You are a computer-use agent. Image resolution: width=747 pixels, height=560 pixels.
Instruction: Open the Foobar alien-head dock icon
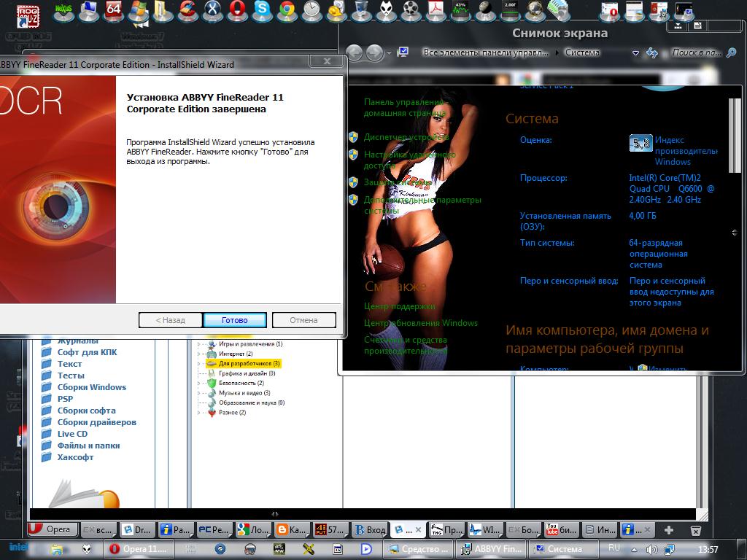coord(387,10)
